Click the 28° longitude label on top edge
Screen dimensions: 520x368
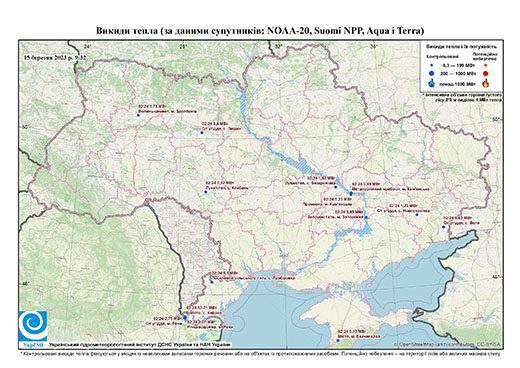click(183, 46)
